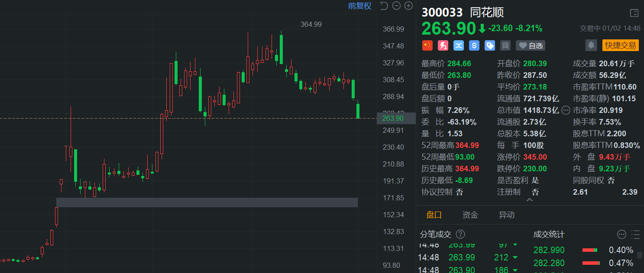
Task: Open the panel layout icon beside 同花顺
Action: pyautogui.click(x=634, y=13)
